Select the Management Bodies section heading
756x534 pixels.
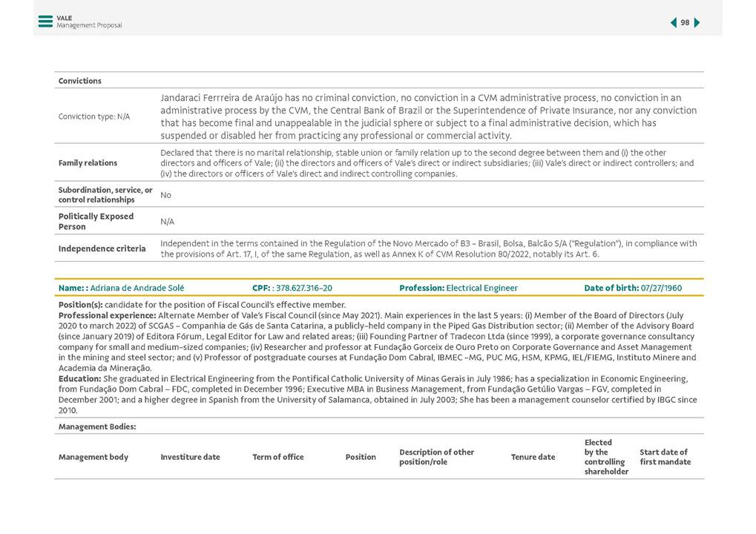[96, 426]
